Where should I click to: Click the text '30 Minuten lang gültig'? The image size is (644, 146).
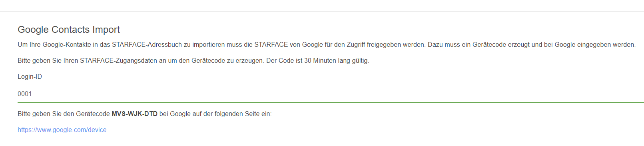pos(336,60)
